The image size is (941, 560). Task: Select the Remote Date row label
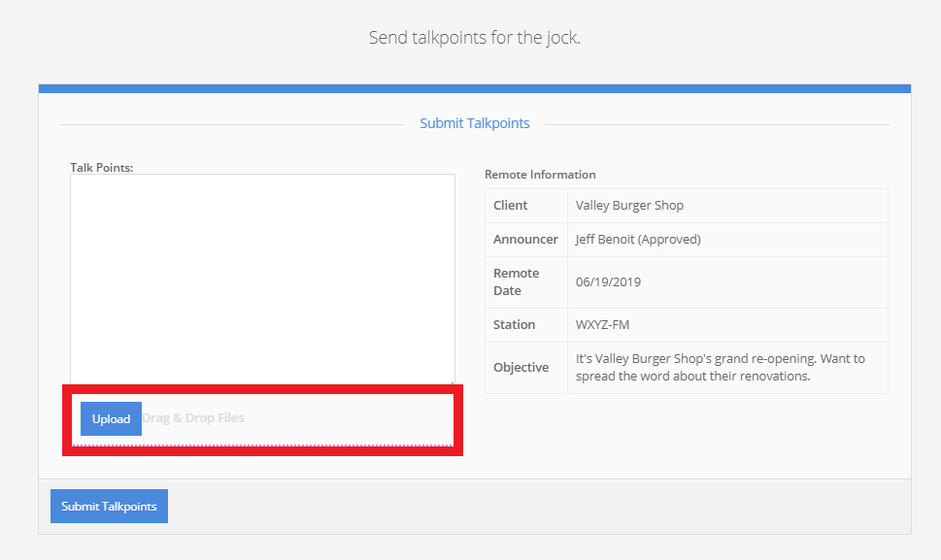516,281
